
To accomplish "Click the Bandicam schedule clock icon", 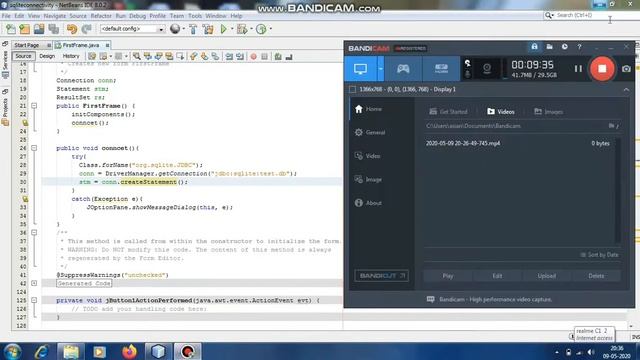I will click(x=564, y=47).
